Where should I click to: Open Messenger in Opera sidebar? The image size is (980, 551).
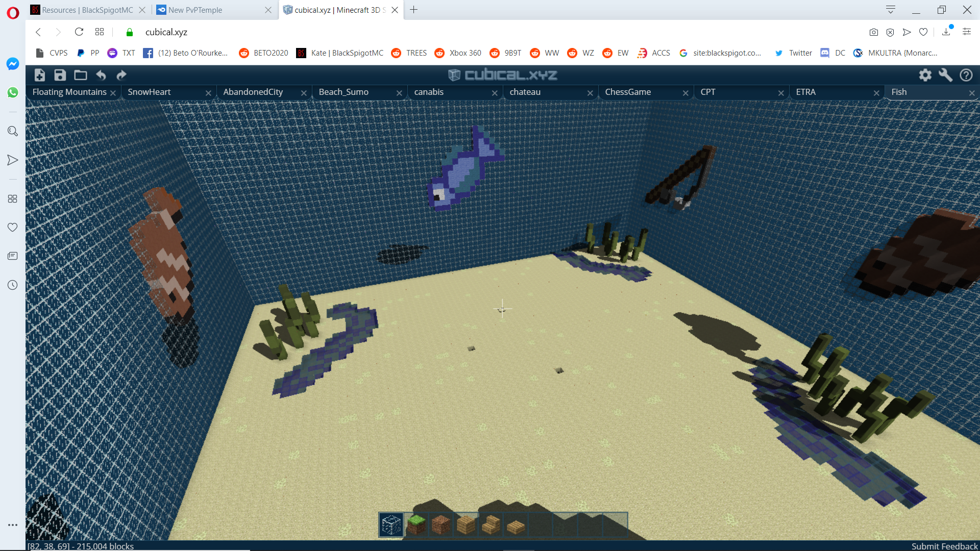(x=13, y=64)
